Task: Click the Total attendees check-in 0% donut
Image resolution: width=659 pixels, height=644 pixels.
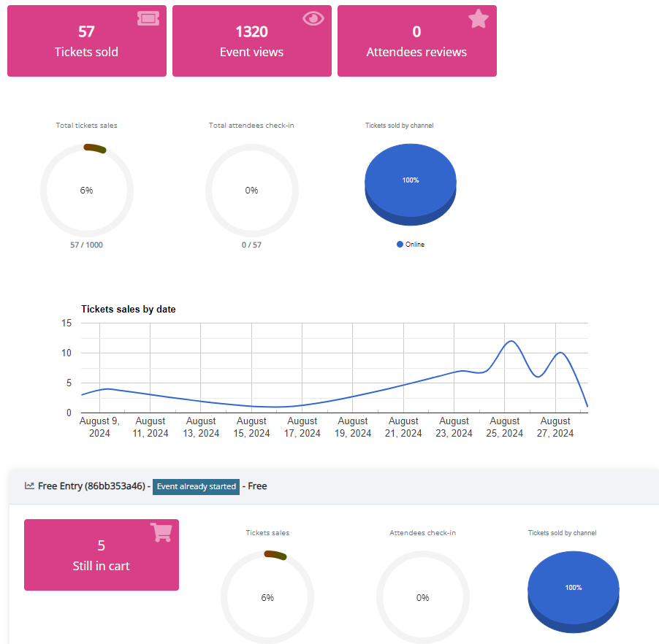Action: click(x=251, y=190)
